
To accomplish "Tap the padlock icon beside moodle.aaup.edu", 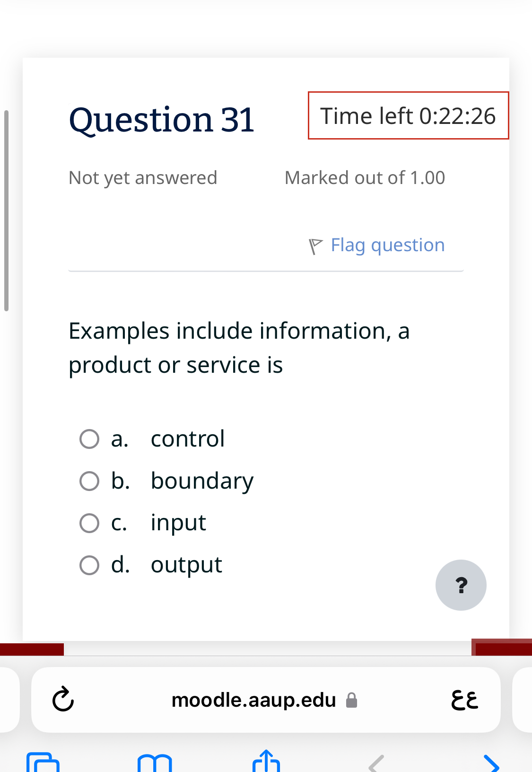I will 352,700.
